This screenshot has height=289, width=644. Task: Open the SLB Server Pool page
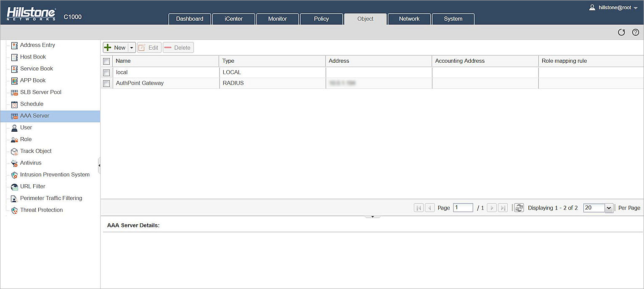coord(40,92)
